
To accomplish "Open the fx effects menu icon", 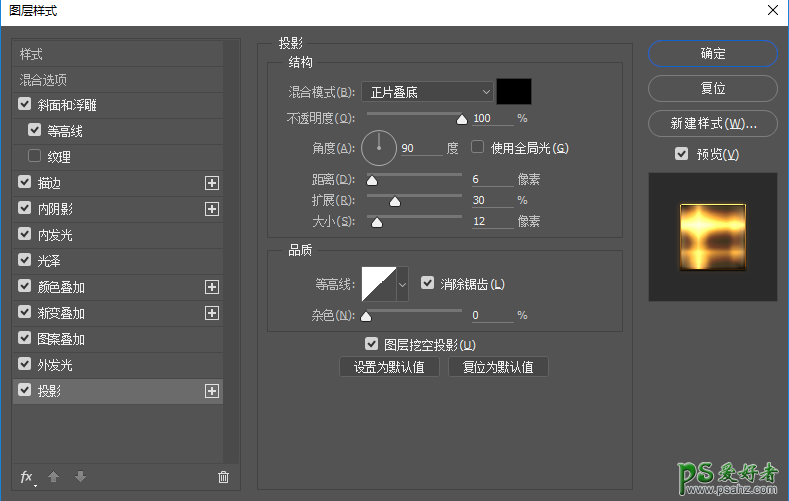I will (27, 477).
